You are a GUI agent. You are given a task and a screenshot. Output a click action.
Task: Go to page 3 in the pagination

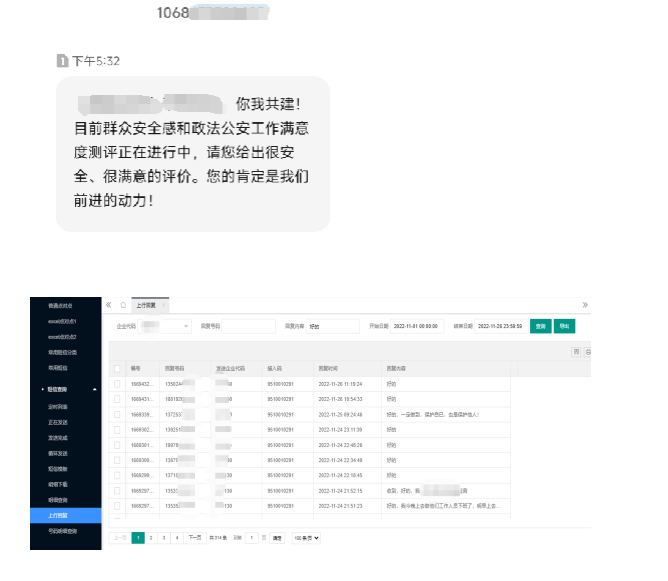[x=164, y=538]
